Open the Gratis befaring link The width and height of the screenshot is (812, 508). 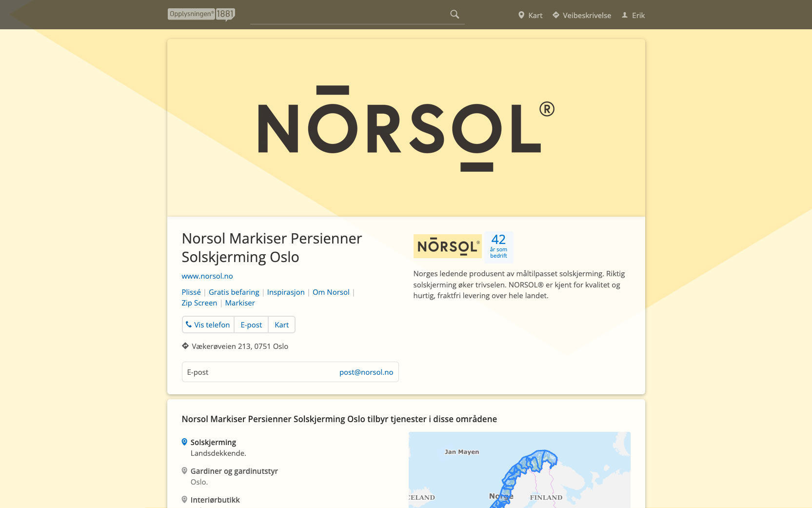(234, 292)
